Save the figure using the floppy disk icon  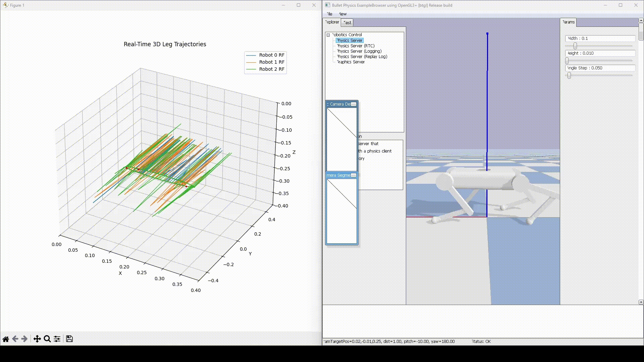69,339
